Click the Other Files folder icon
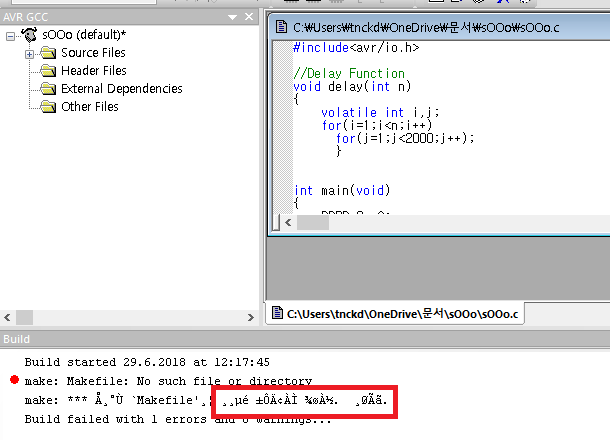 [x=48, y=107]
